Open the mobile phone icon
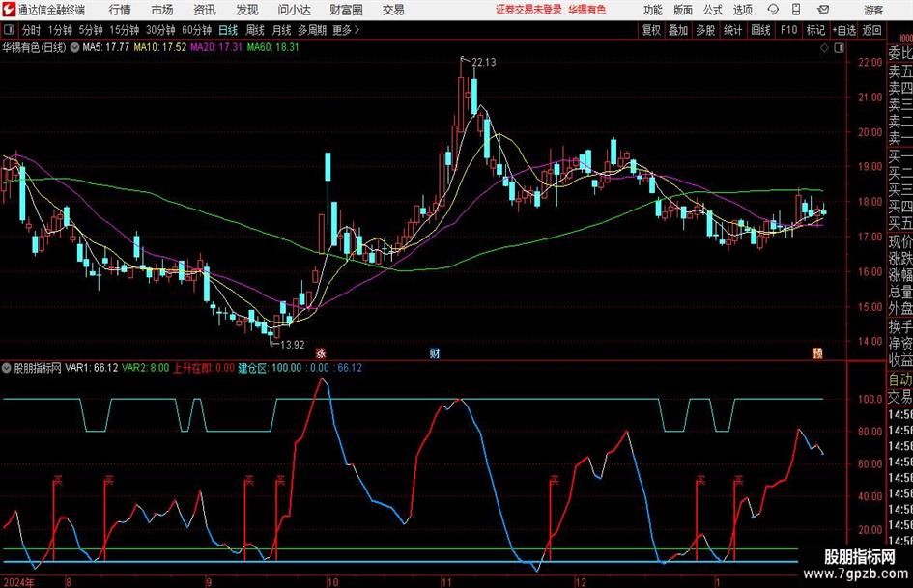Screen dimensions: 913x588 tap(796, 10)
